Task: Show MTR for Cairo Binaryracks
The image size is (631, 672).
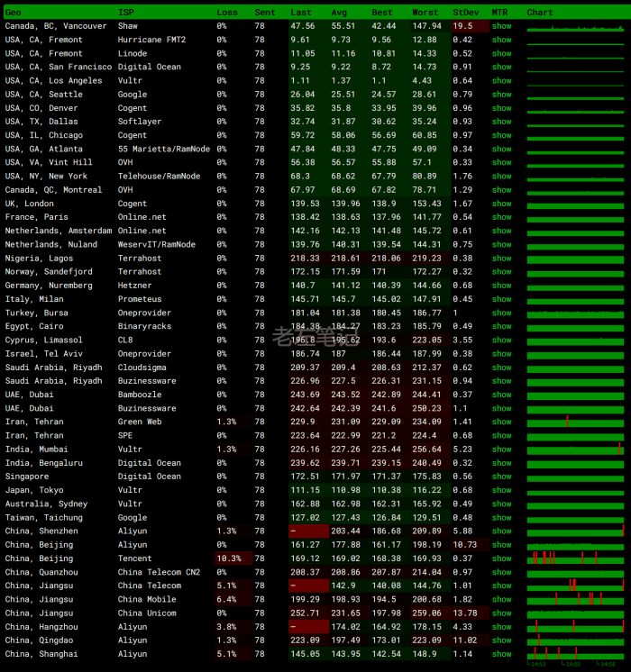Action: point(501,326)
